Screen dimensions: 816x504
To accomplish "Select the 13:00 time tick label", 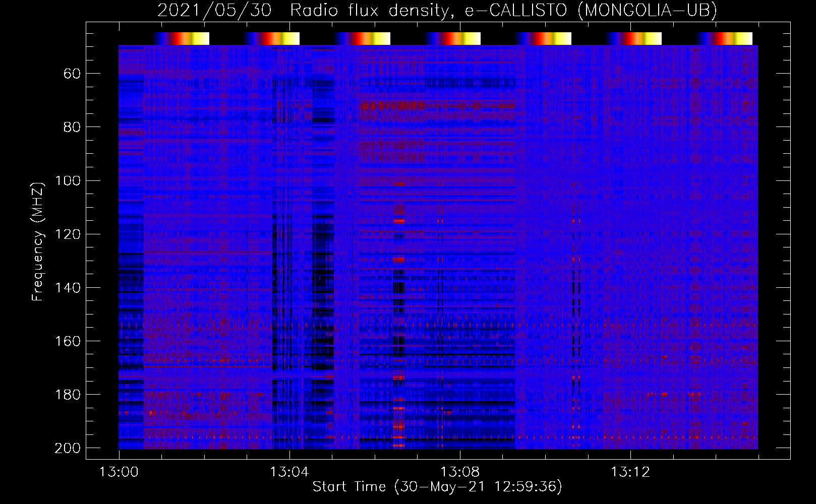I will coord(119,472).
